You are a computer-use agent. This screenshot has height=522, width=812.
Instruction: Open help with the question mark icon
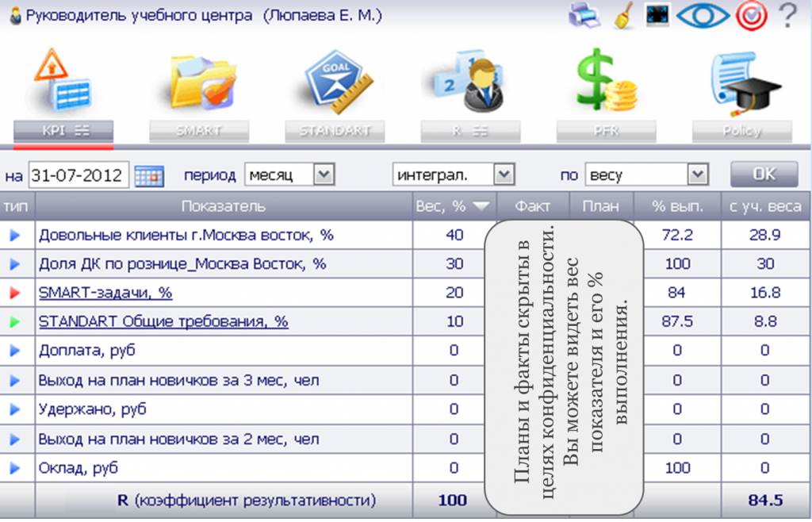[x=787, y=16]
